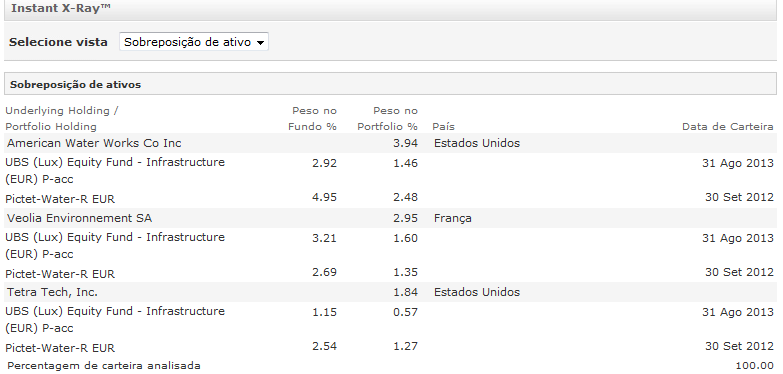Click the 'Peso no Portfolio %' column header

pyautogui.click(x=388, y=118)
